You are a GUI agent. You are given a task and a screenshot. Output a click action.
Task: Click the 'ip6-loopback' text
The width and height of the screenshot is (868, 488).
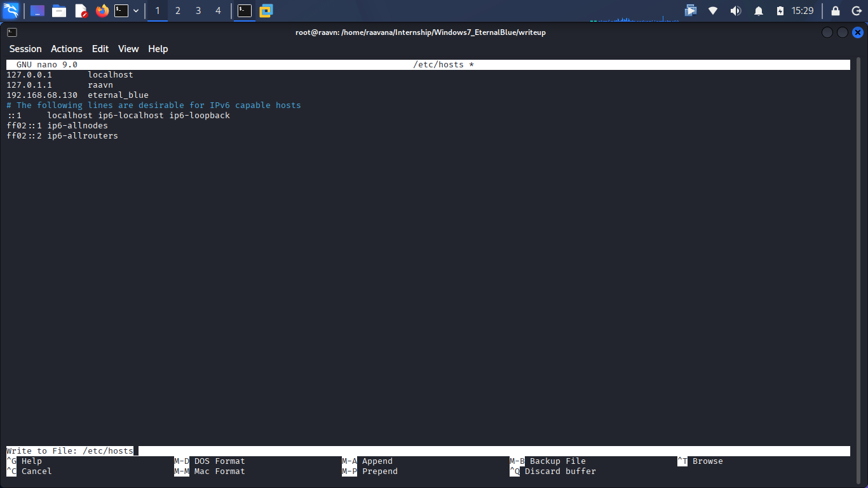[200, 116]
